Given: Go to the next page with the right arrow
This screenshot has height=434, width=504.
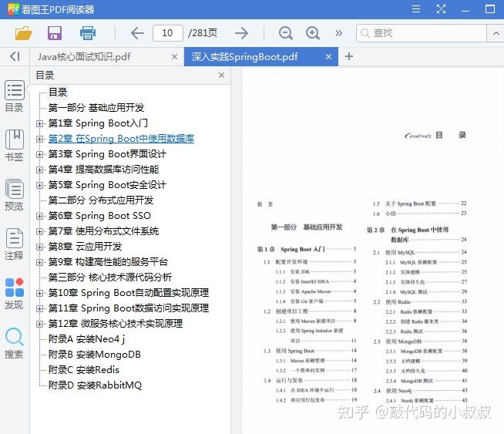Looking at the screenshot, I should [x=241, y=33].
